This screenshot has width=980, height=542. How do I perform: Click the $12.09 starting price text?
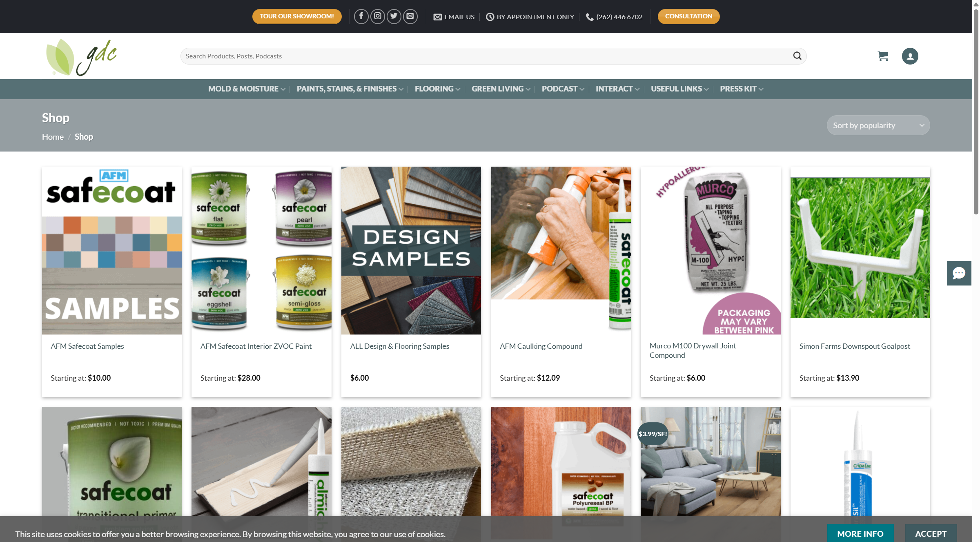(x=548, y=378)
